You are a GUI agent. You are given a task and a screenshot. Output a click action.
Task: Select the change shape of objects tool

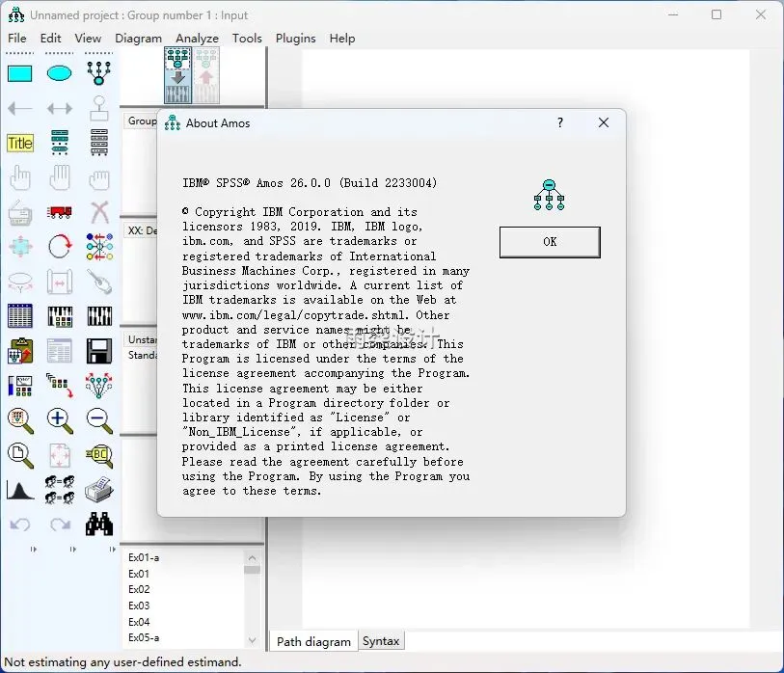coord(20,247)
